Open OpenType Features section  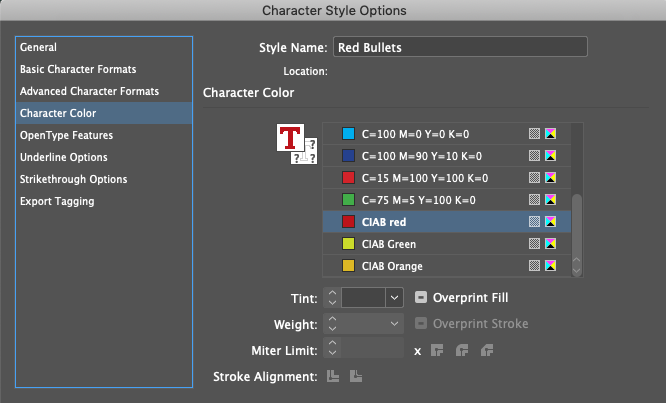104,135
